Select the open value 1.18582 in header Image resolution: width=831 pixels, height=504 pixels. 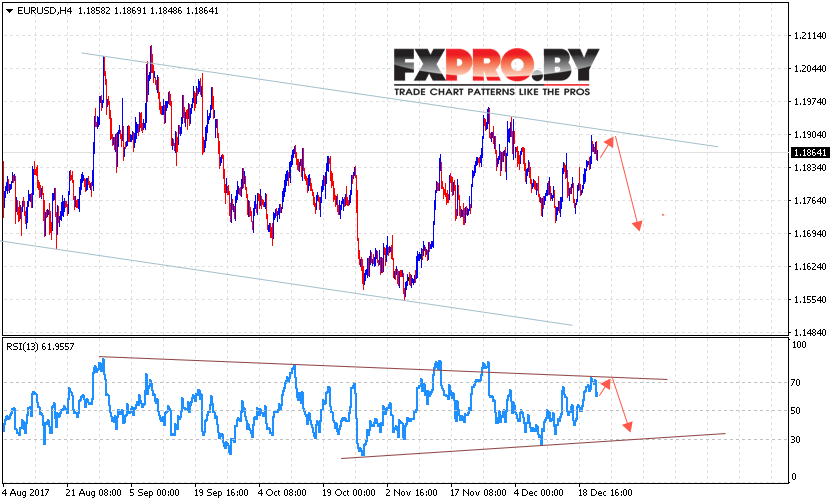[x=94, y=11]
